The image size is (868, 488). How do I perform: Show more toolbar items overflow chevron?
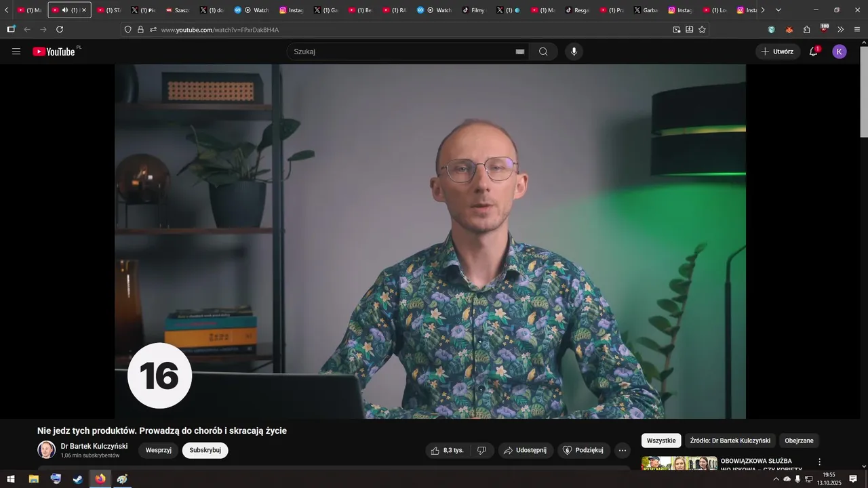(x=841, y=29)
